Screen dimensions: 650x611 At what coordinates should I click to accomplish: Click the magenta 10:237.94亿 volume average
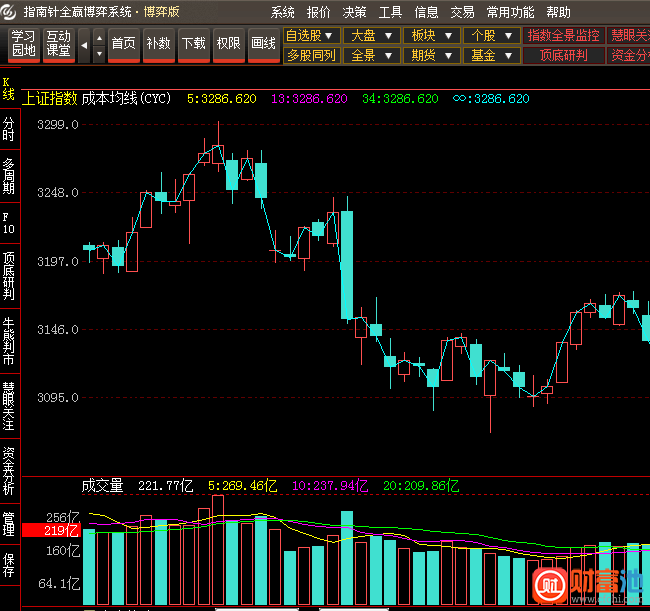[330, 485]
